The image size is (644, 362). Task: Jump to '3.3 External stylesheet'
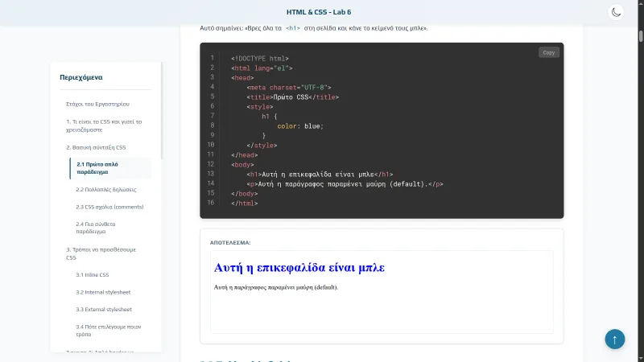pos(104,310)
